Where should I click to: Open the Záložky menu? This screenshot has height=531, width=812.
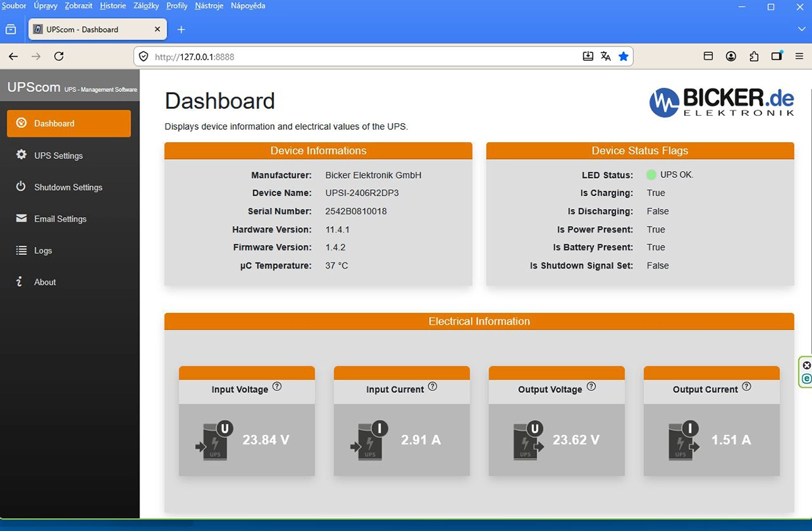click(146, 6)
